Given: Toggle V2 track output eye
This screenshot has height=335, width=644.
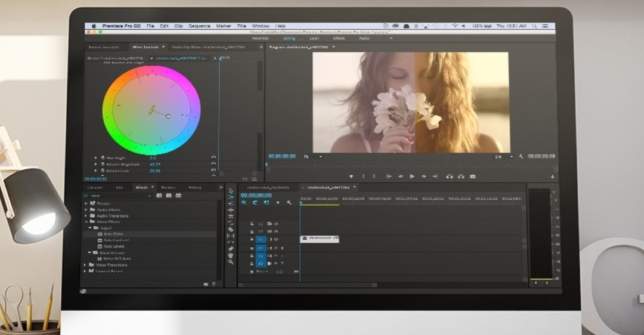Looking at the screenshot, I should [x=276, y=232].
